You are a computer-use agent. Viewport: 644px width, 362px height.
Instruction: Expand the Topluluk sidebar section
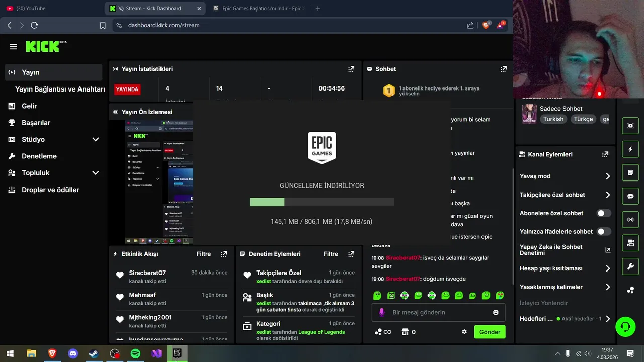pos(96,173)
